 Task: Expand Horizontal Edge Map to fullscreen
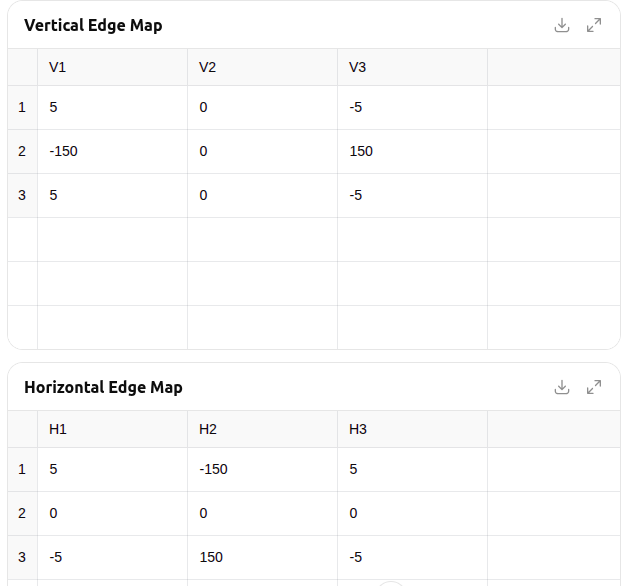594,387
